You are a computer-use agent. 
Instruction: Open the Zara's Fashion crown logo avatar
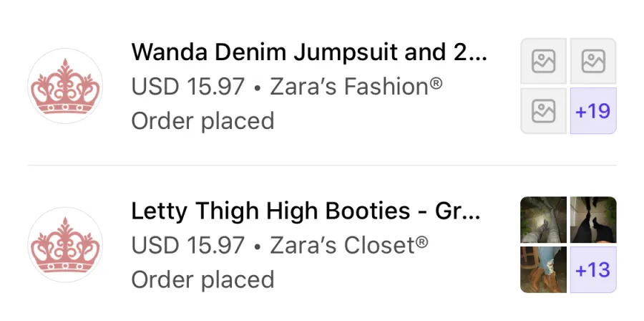coord(65,86)
